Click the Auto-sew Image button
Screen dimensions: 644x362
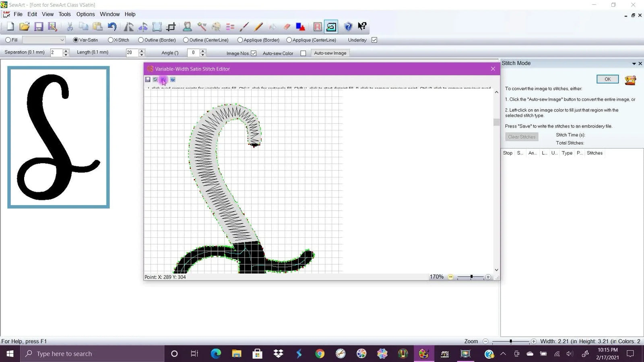click(330, 53)
